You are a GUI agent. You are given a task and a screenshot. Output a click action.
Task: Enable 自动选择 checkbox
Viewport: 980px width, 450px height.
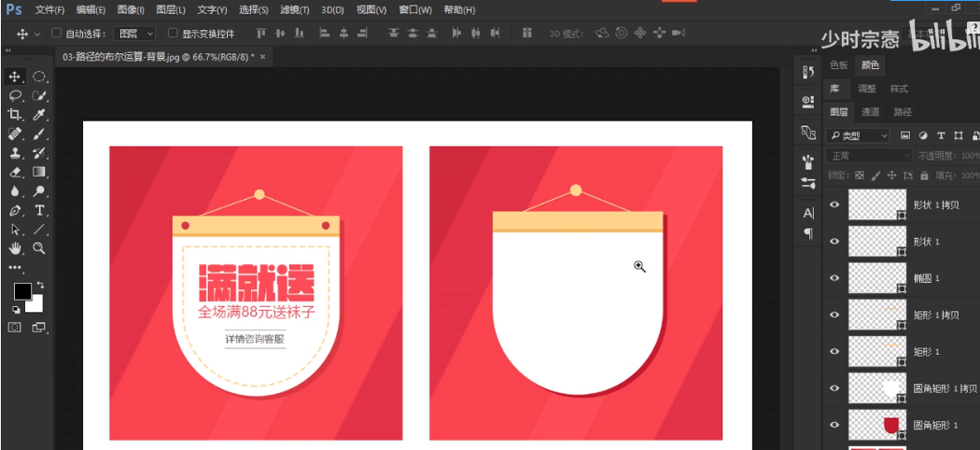[56, 33]
